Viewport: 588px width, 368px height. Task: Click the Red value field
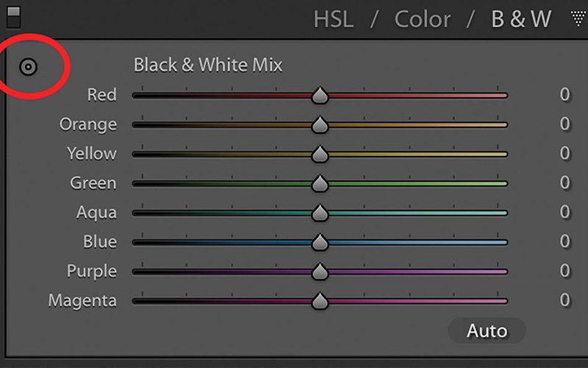564,95
